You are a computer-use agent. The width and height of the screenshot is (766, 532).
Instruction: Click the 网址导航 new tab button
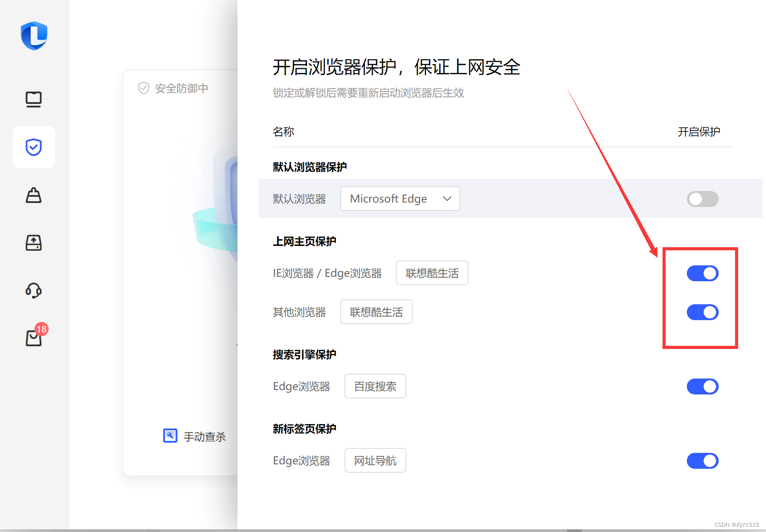(x=375, y=460)
